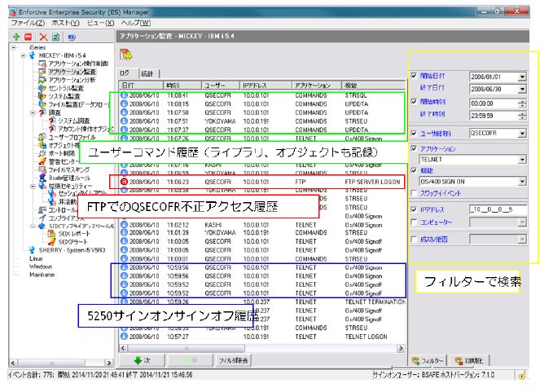This screenshot has width=549, height=392.
Task: Click the green refresh toolbar icon
Action: click(x=56, y=37)
